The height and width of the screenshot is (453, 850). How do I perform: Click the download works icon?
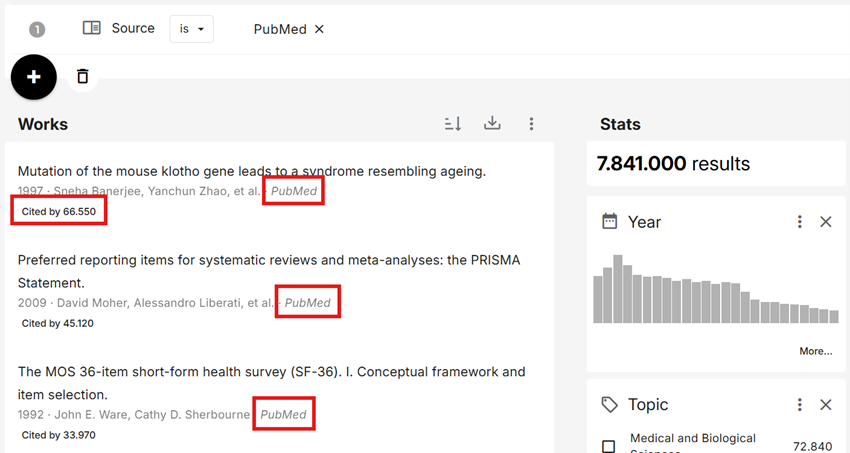click(x=492, y=124)
